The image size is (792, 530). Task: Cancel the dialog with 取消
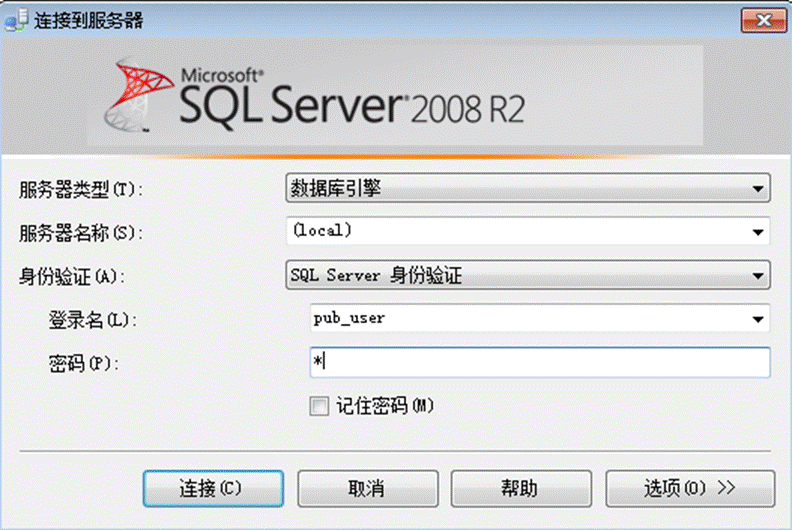pos(368,488)
